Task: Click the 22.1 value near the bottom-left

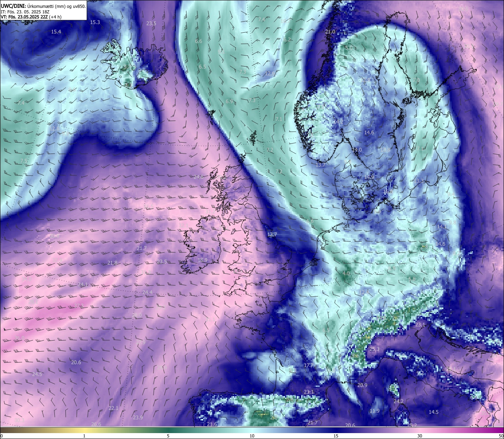Action: (x=113, y=408)
